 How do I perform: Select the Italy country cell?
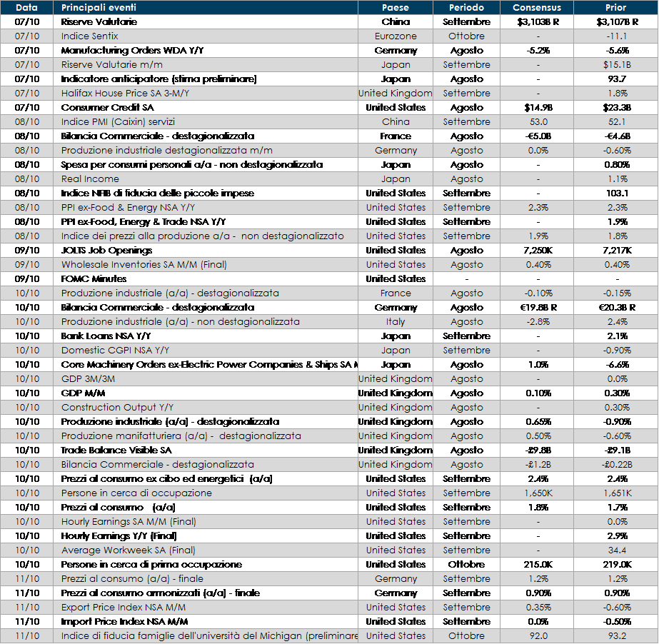click(x=396, y=321)
